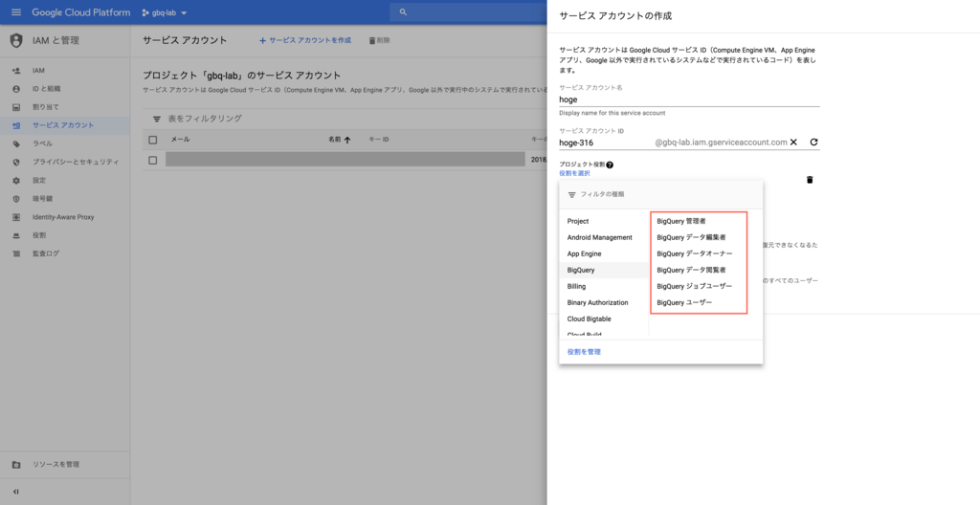The width and height of the screenshot is (980, 505).
Task: Click the service account sidebar icon
Action: pos(16,125)
